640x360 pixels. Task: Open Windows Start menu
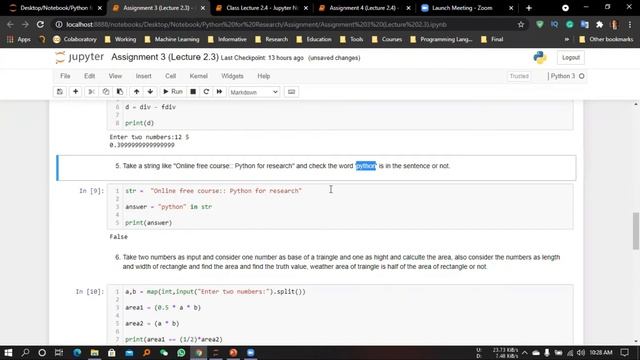(8, 352)
